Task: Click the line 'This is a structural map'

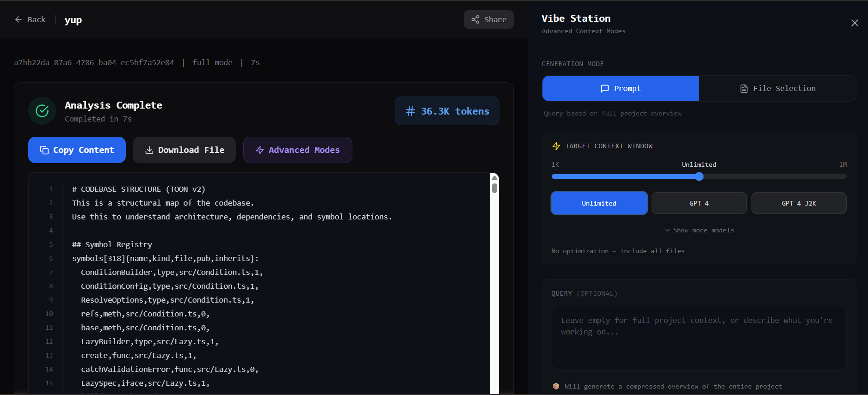Action: click(x=163, y=203)
